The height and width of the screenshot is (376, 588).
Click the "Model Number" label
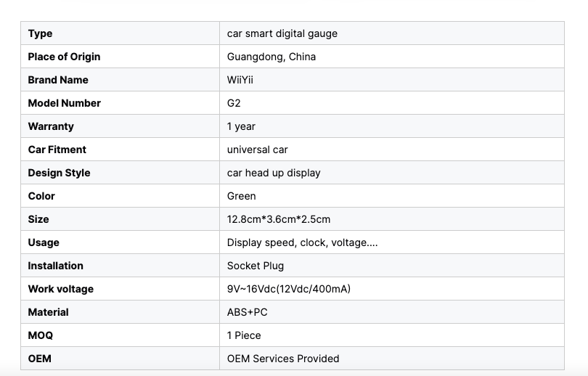[x=64, y=103]
